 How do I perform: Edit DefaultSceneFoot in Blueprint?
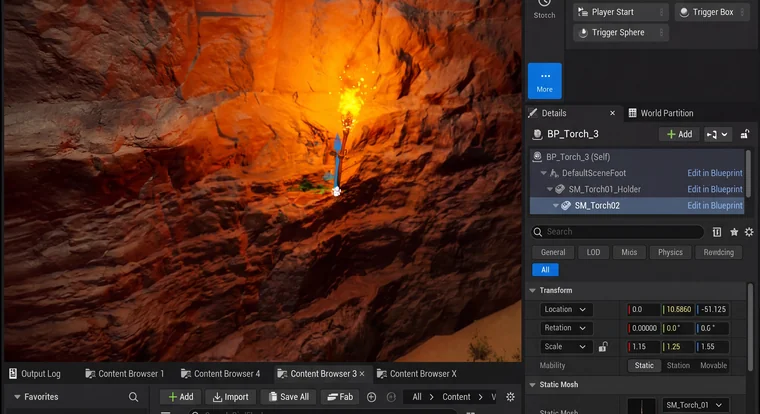(714, 173)
